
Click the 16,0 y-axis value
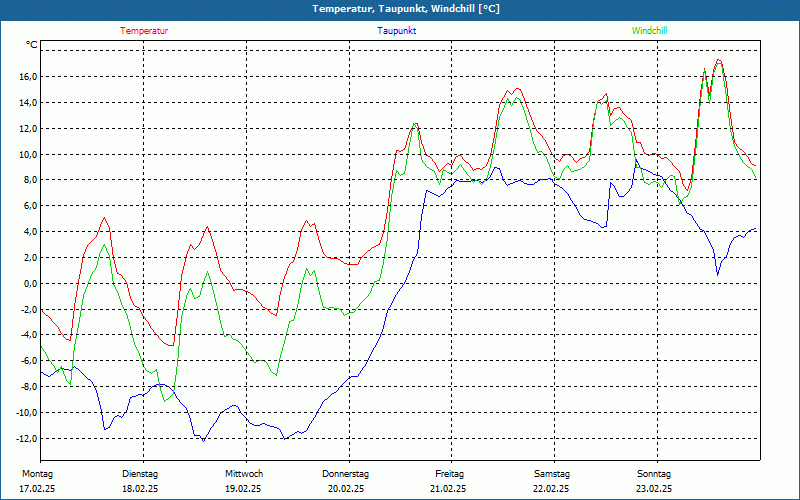click(x=27, y=77)
